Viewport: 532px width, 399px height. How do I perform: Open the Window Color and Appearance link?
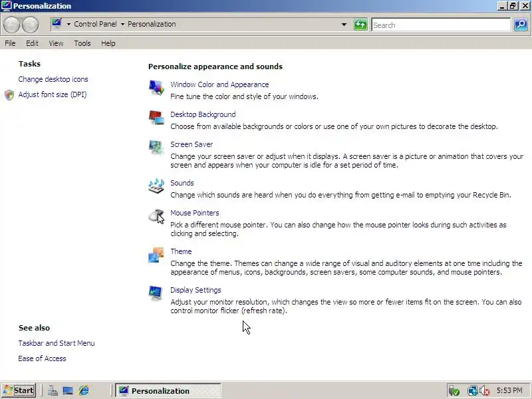[x=219, y=84]
